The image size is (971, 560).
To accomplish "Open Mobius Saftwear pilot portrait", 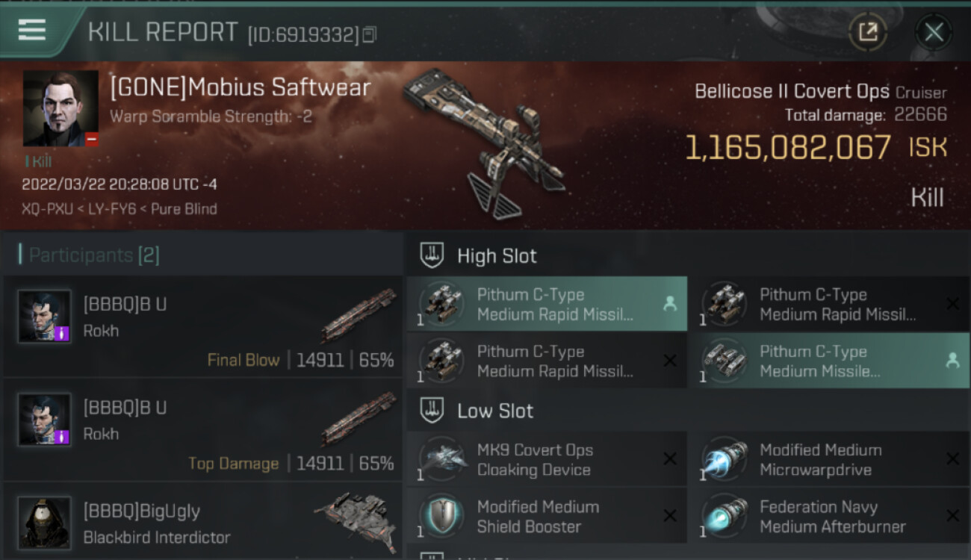I will 61,108.
